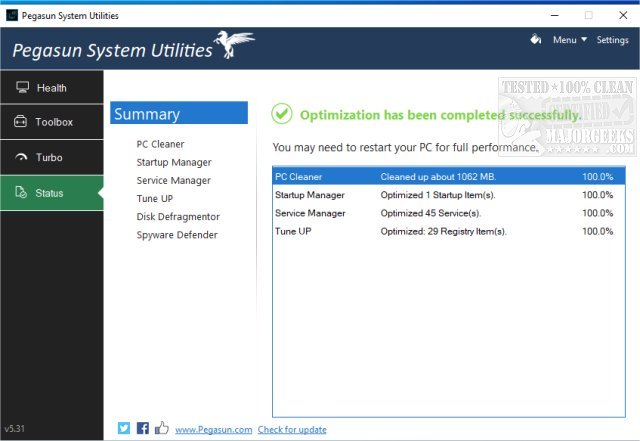The height and width of the screenshot is (441, 640).
Task: Open Settings in the header
Action: (612, 40)
